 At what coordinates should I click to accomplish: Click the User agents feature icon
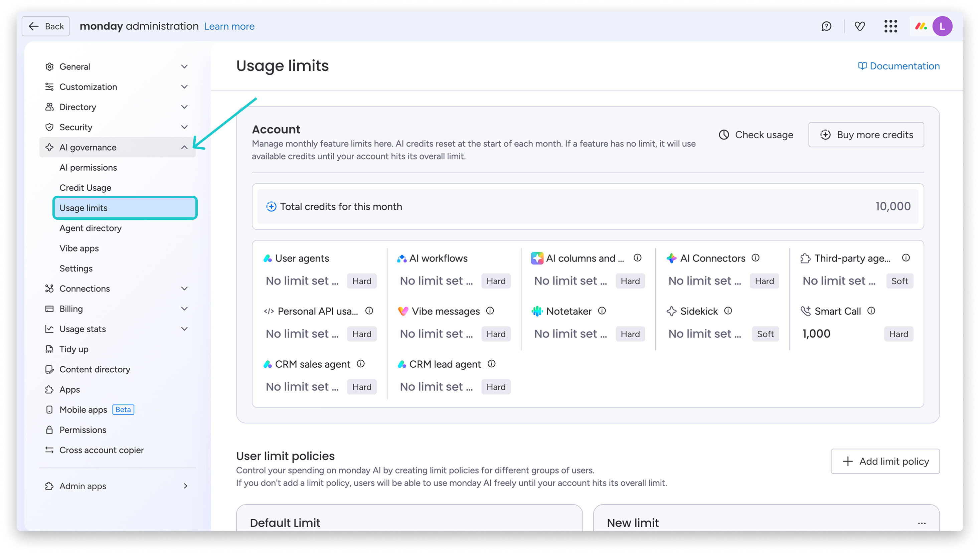pos(268,258)
